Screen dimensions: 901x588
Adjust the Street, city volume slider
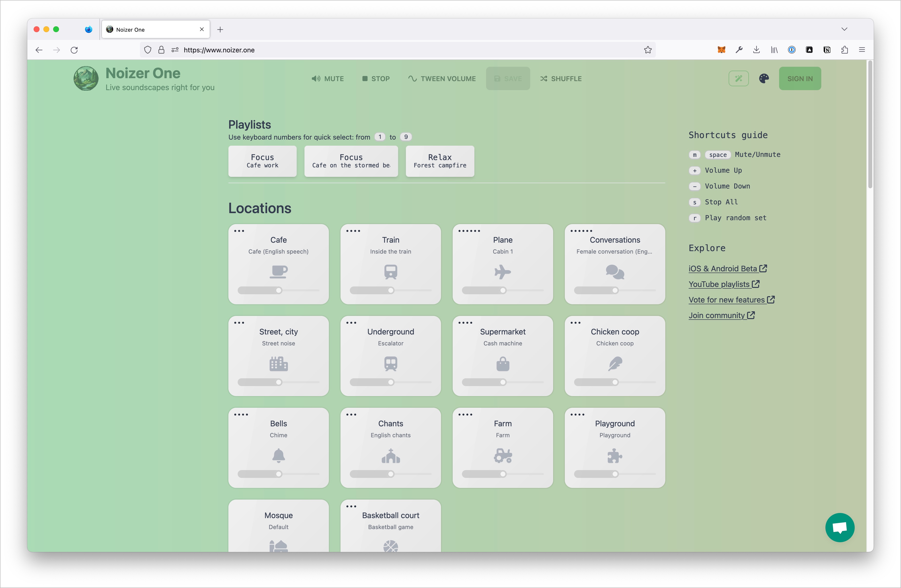(x=279, y=382)
